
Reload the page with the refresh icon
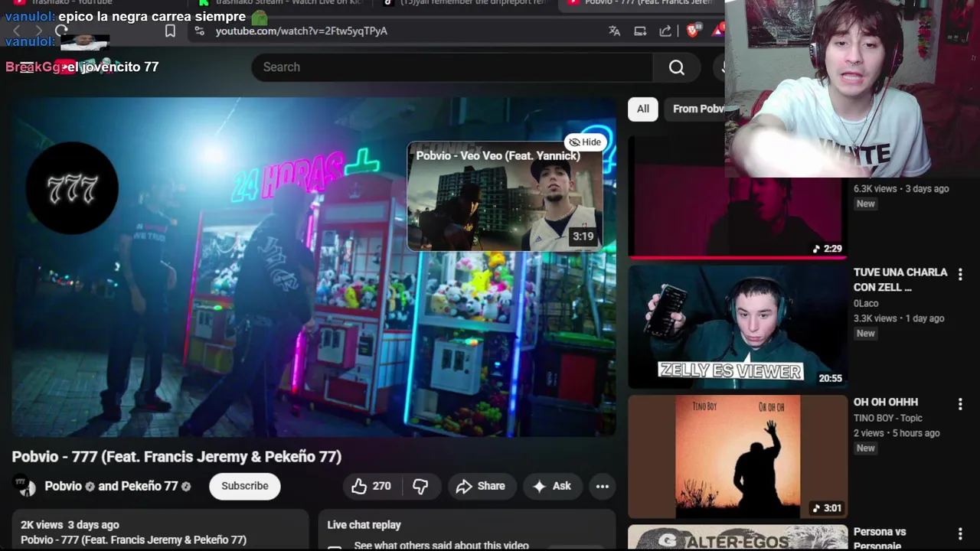point(61,31)
